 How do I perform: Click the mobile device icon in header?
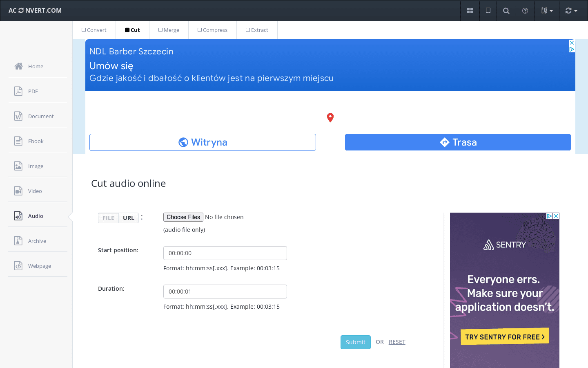(x=488, y=11)
